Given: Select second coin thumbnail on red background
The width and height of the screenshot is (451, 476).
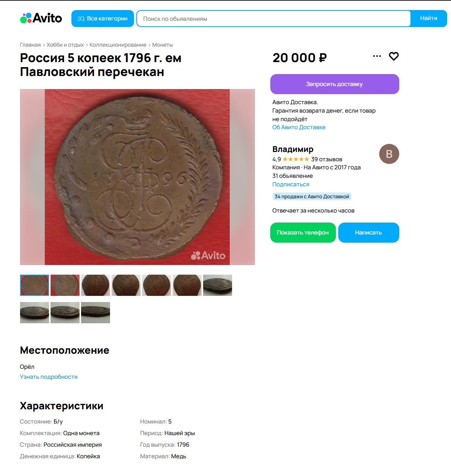Looking at the screenshot, I should 65,285.
